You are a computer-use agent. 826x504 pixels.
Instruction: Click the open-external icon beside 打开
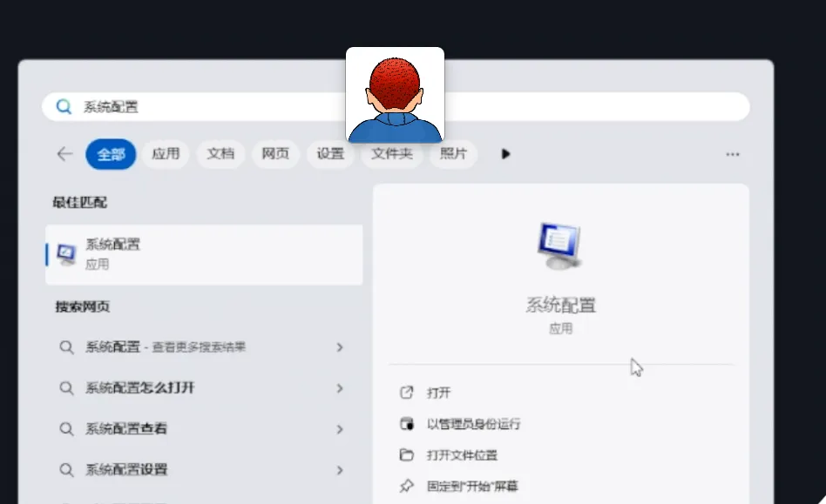[407, 393]
